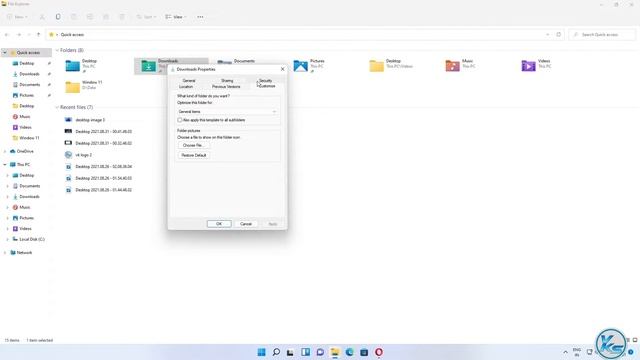Click Cancel in Downloads Properties
The height and width of the screenshot is (360, 640).
(246, 224)
